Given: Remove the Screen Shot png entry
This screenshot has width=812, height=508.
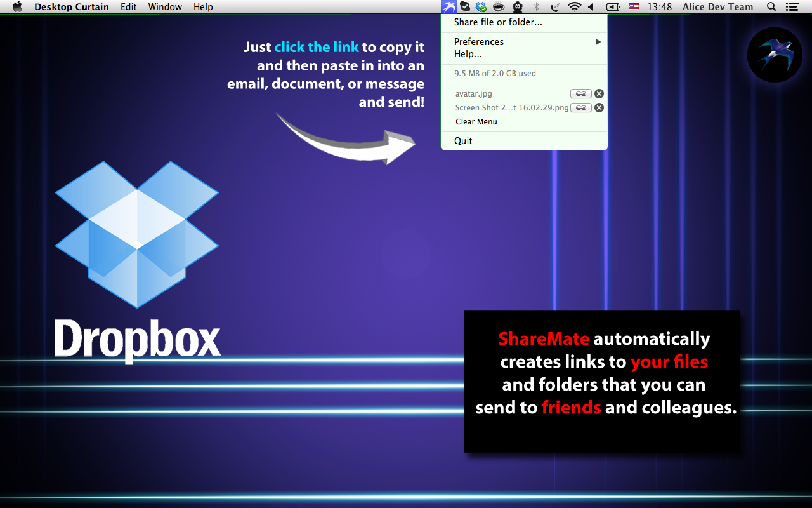Looking at the screenshot, I should click(x=599, y=108).
